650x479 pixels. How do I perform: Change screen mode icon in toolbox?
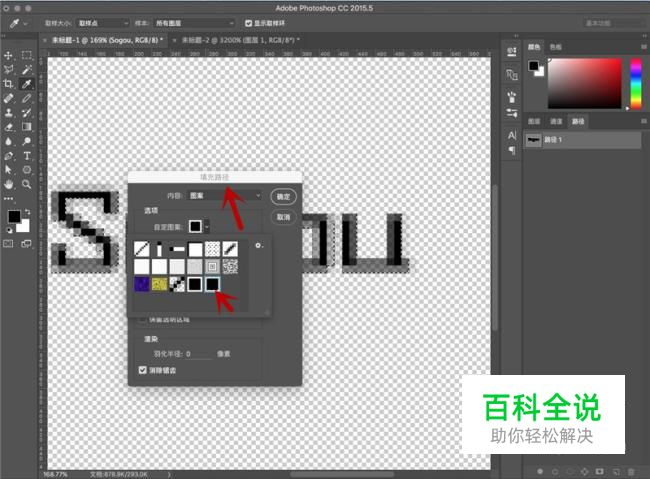[x=26, y=244]
